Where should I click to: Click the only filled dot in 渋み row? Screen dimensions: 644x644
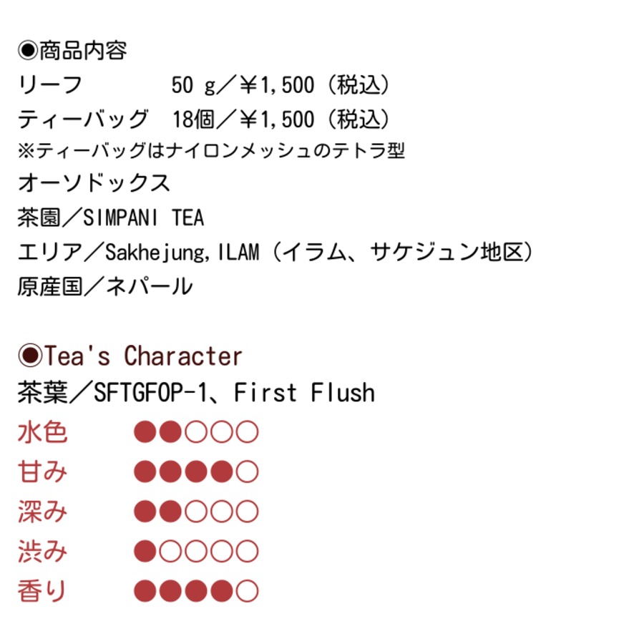[145, 552]
